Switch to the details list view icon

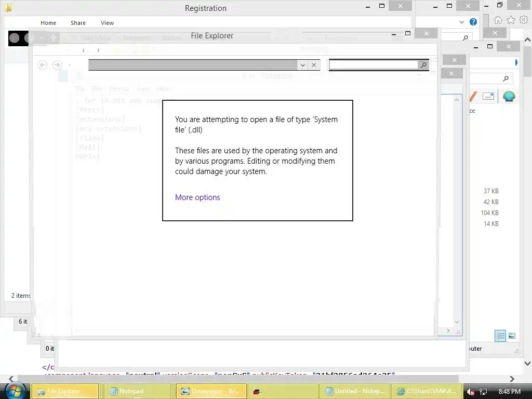pyautogui.click(x=500, y=336)
